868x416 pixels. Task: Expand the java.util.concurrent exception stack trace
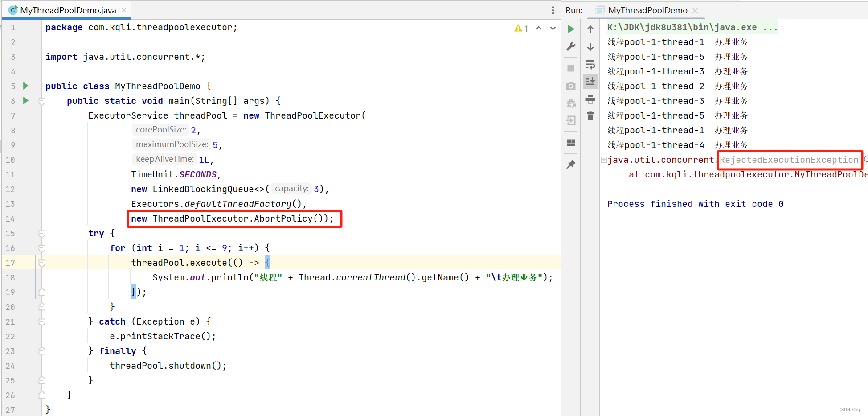click(x=604, y=160)
